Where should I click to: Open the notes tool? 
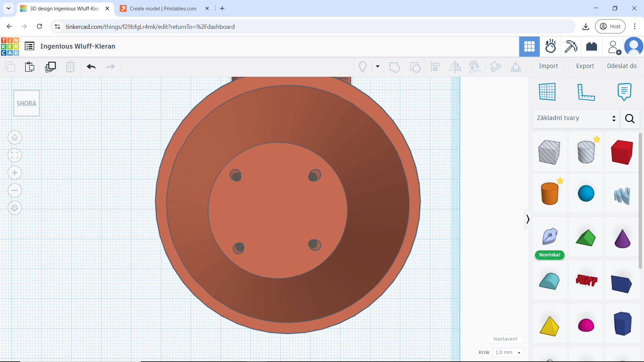click(x=624, y=92)
